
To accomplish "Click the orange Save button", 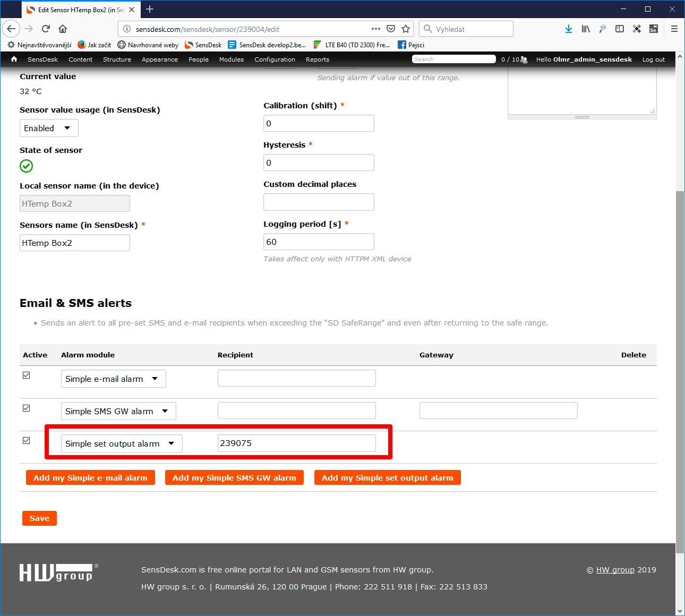I will coord(39,518).
